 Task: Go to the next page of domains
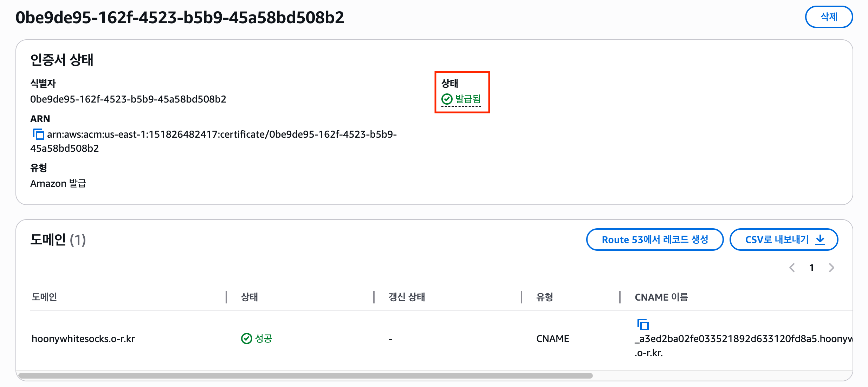pos(831,268)
